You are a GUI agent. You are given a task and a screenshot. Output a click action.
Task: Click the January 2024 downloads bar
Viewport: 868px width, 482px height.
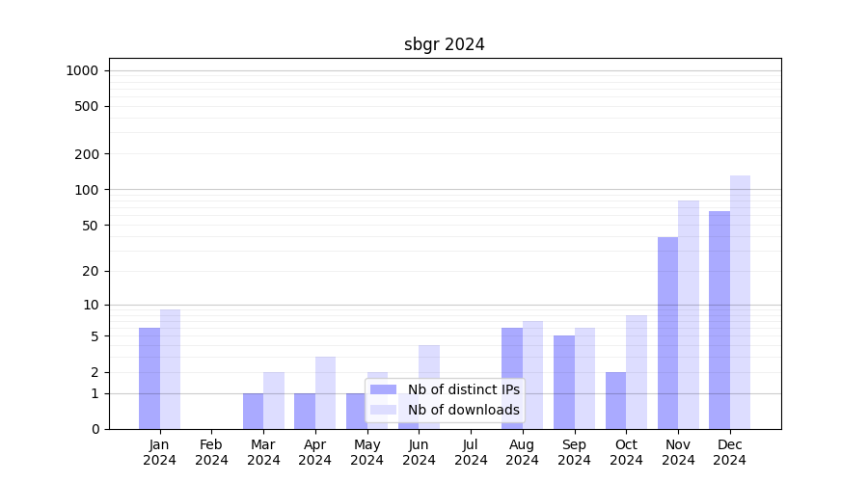(170, 369)
